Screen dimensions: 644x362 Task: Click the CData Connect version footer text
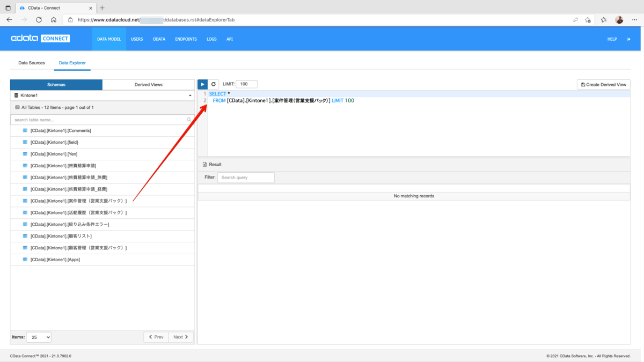(41, 356)
